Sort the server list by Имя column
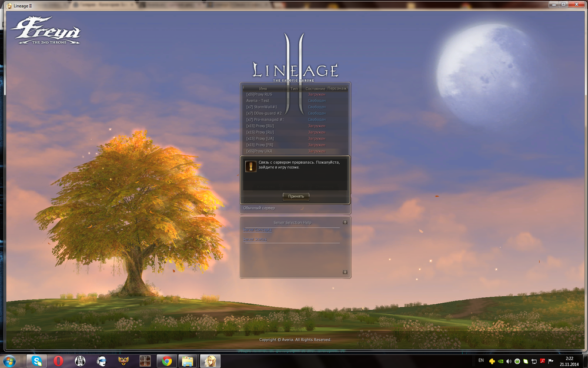 tap(263, 88)
